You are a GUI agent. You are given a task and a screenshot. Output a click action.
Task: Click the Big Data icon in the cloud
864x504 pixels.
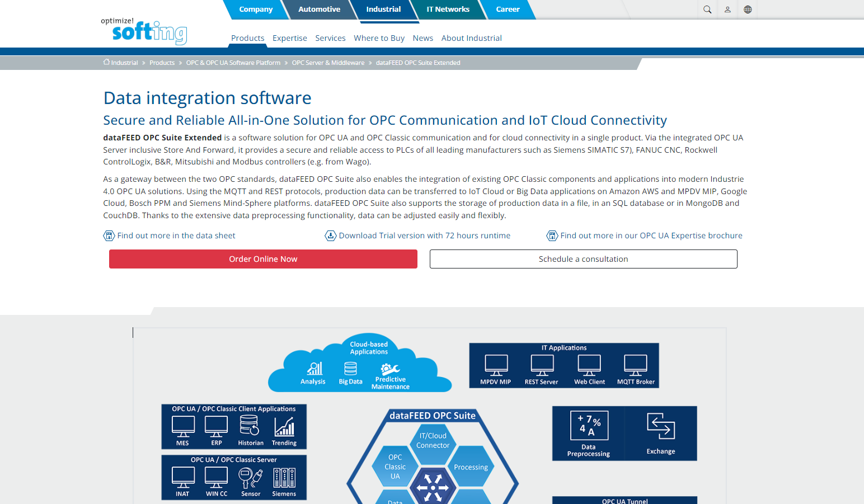tap(350, 368)
